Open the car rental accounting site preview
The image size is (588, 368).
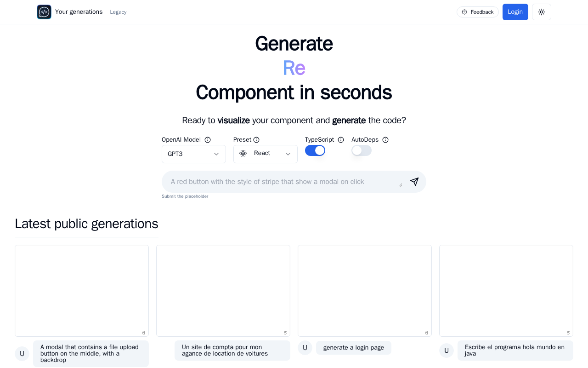point(223,291)
